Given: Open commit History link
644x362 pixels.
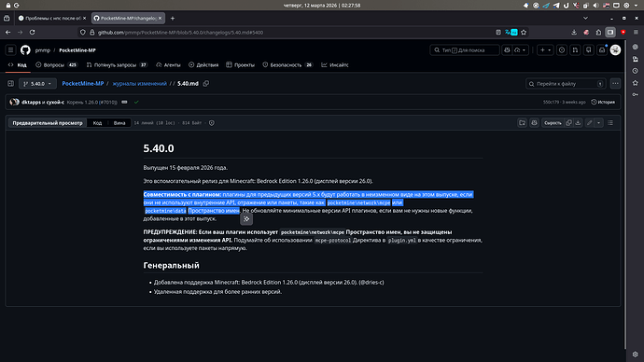Looking at the screenshot, I should click(x=603, y=103).
